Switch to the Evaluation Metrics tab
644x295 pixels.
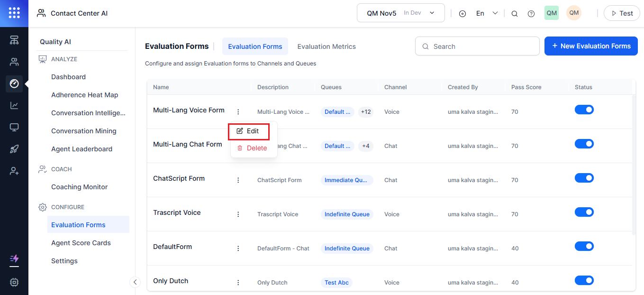click(327, 46)
